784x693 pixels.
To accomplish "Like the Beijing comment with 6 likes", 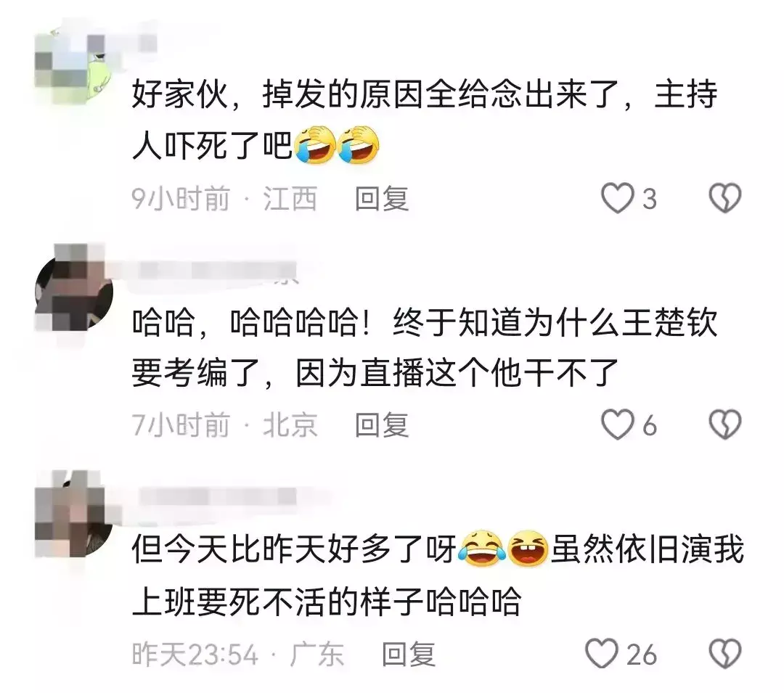I will pos(618,425).
